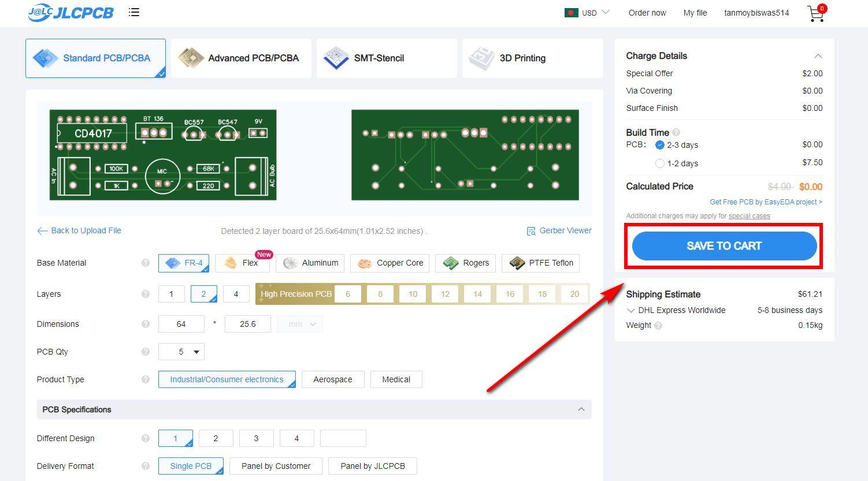Viewport: 868px width, 481px height.
Task: Select Panel by Customer delivery format
Action: (276, 466)
